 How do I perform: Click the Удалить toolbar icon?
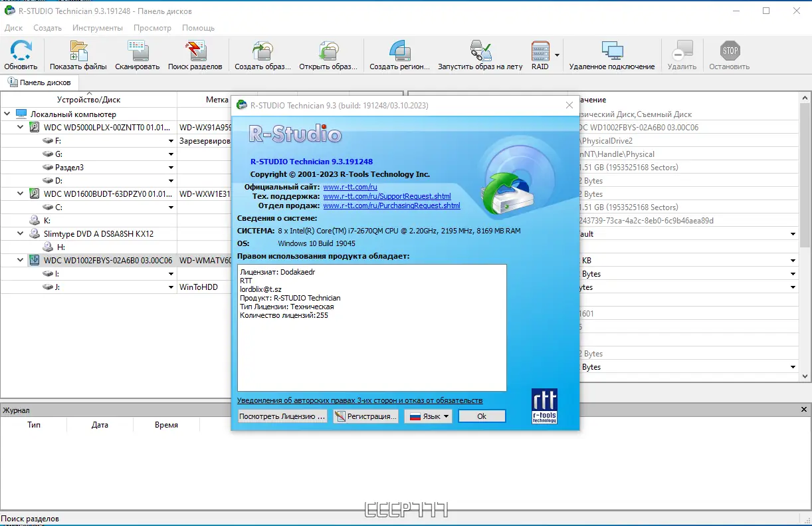pyautogui.click(x=682, y=51)
